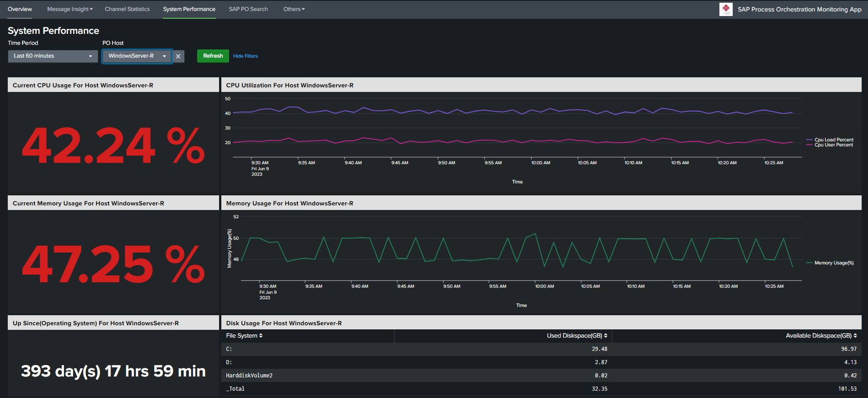The height and width of the screenshot is (398, 868).
Task: Click the SAP Process Orchestration app logo icon
Action: [726, 9]
